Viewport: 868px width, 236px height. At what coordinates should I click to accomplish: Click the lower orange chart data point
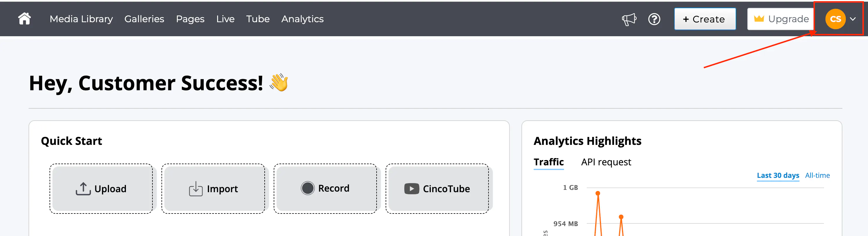[621, 217]
